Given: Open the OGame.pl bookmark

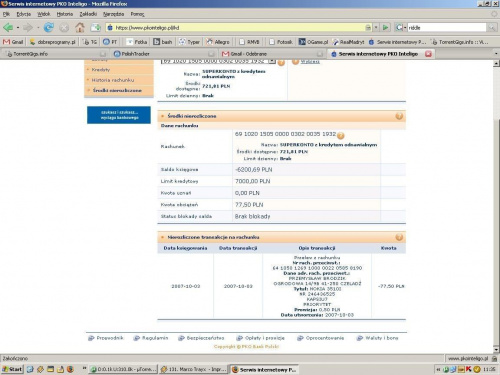Looking at the screenshot, I should [313, 42].
